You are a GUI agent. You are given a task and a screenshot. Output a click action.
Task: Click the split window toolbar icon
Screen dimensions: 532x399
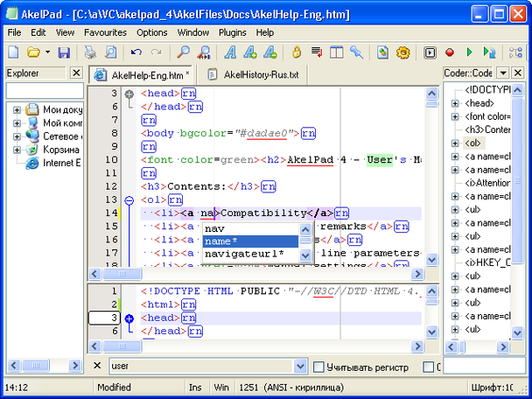point(337,52)
